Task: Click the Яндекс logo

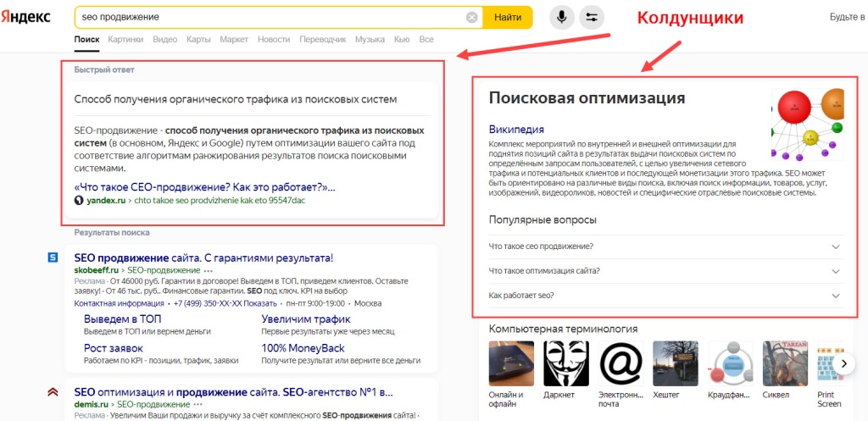Action: [x=25, y=17]
